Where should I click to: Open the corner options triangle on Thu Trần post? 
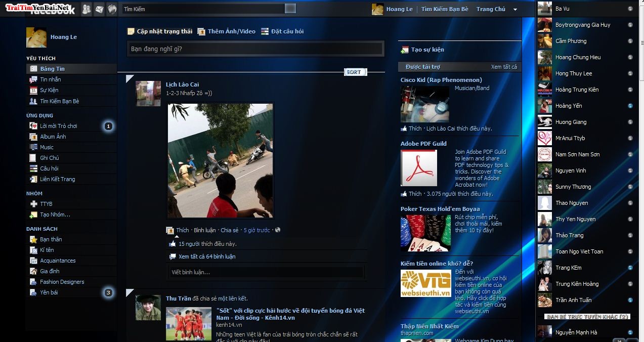tap(128, 292)
